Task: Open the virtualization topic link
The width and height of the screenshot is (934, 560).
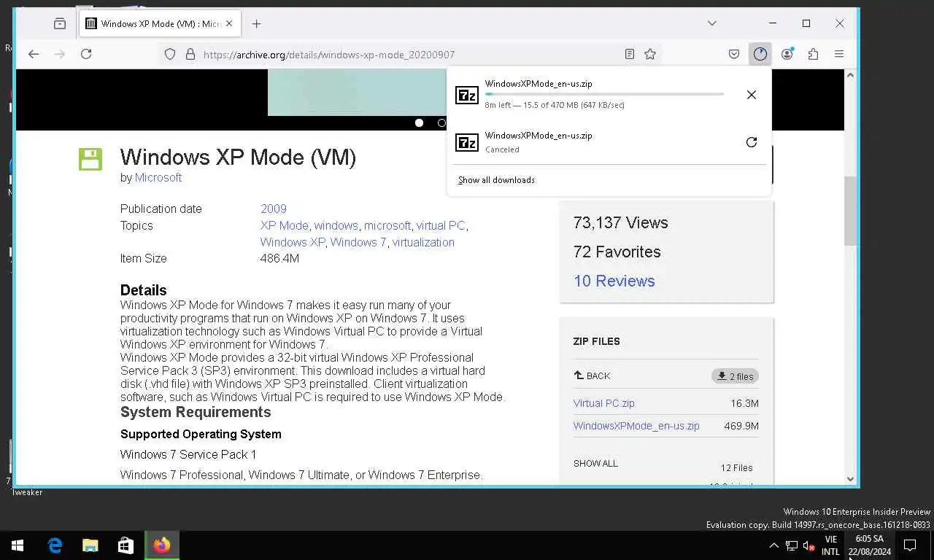Action: (423, 242)
